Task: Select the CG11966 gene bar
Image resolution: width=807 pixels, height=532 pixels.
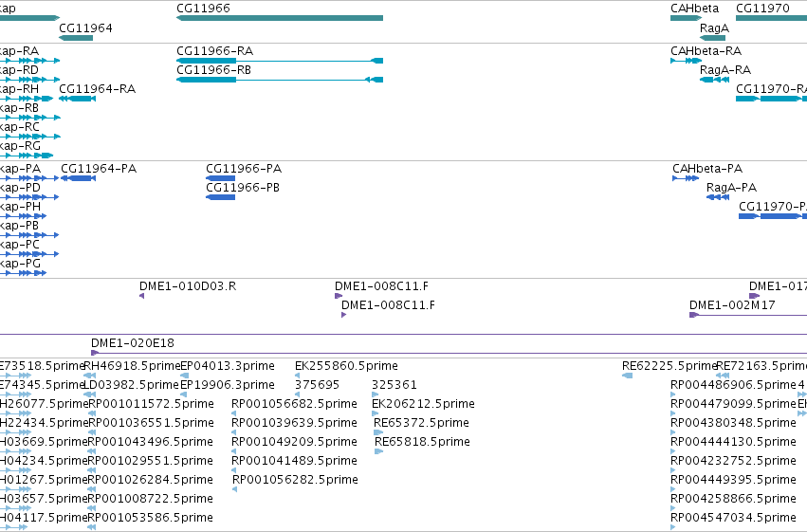Action: click(280, 18)
